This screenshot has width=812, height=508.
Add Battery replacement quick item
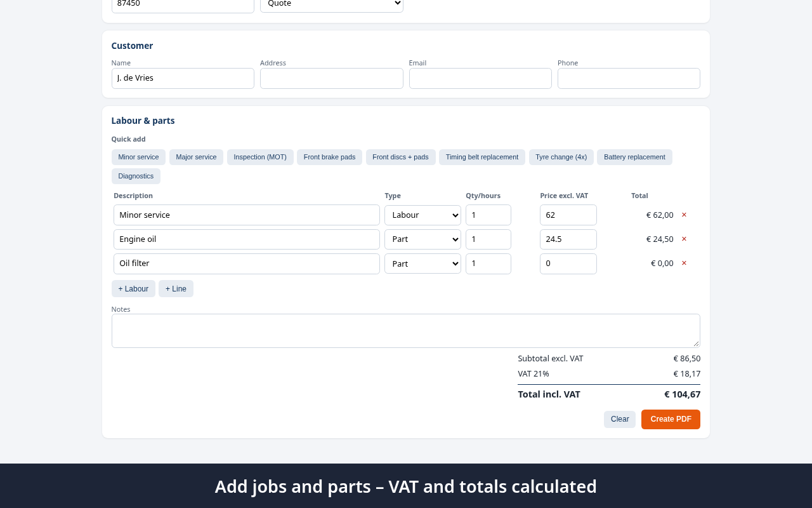[634, 157]
